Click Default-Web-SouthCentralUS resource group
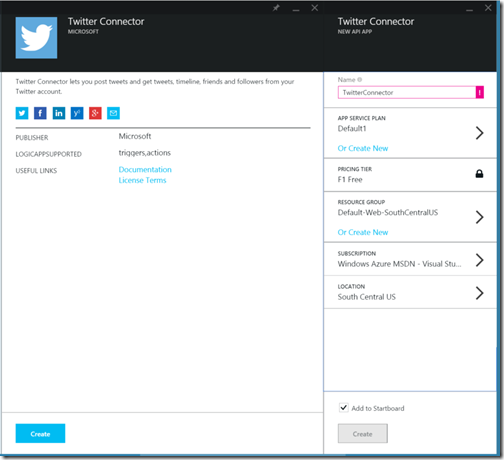The height and width of the screenshot is (460, 504). 388,213
